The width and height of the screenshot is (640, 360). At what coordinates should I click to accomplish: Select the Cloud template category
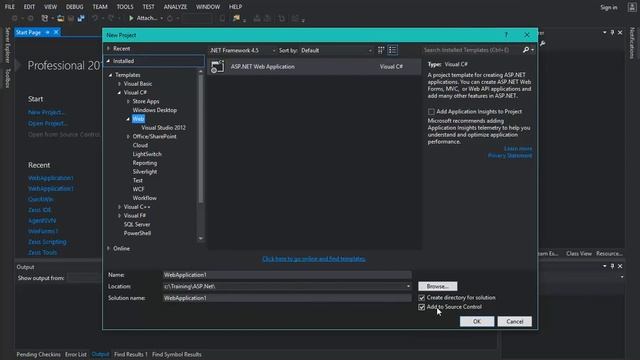click(140, 145)
